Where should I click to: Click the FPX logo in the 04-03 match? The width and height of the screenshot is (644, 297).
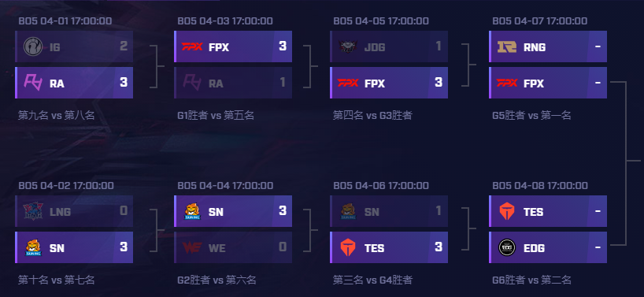[x=192, y=46]
